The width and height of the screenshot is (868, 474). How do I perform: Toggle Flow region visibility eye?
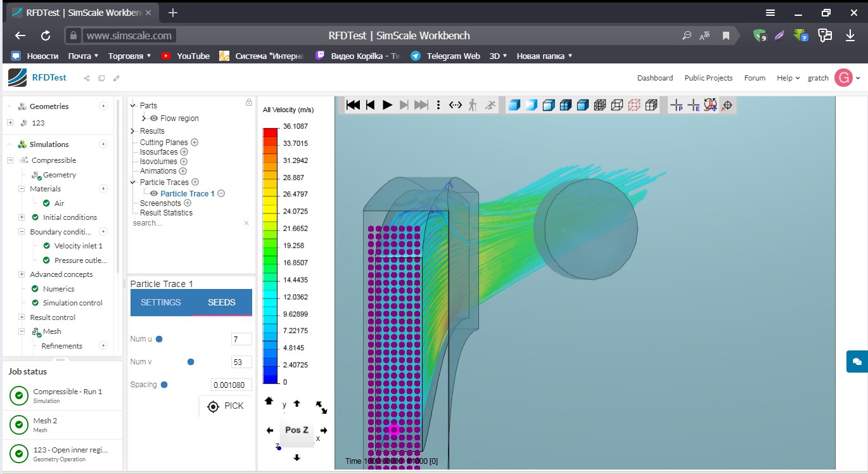pyautogui.click(x=153, y=118)
